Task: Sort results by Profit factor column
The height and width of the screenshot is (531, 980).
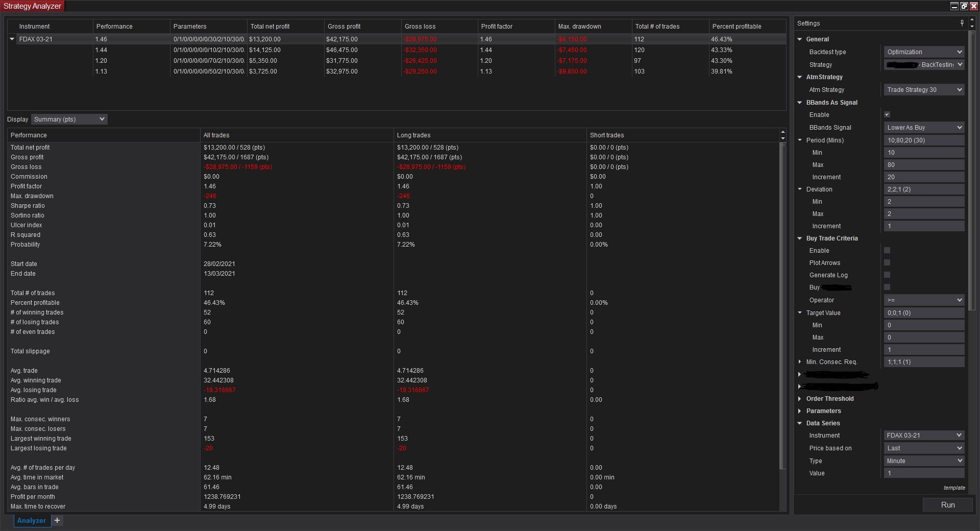Action: click(x=516, y=27)
